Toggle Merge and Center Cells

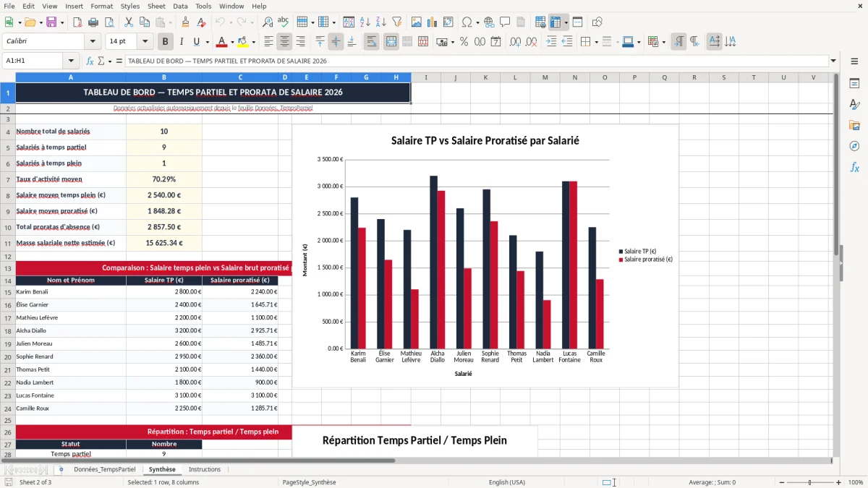point(391,42)
